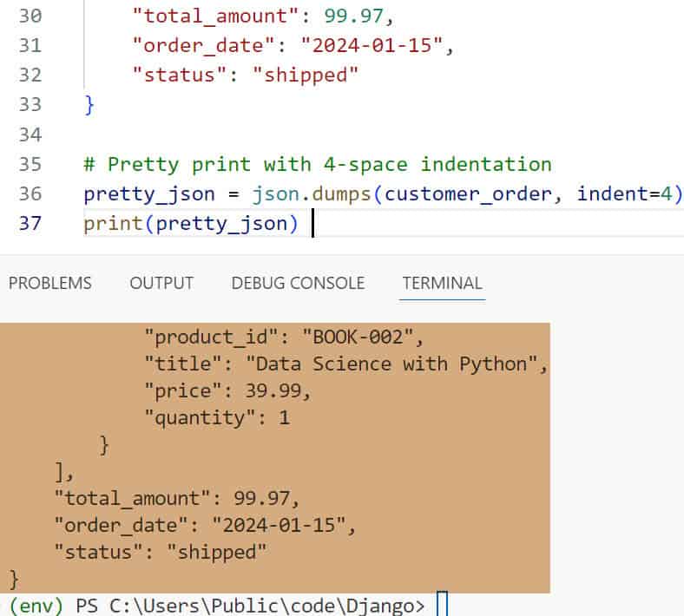Image resolution: width=684 pixels, height=616 pixels.
Task: Click json.dumps call in editor
Action: [x=312, y=194]
